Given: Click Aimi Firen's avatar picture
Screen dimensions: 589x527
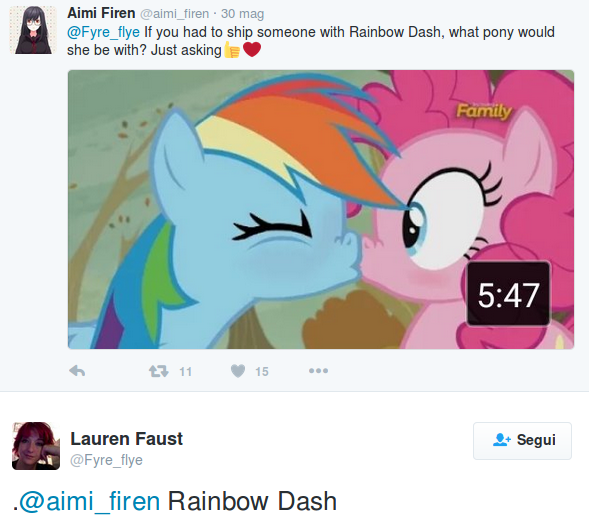Looking at the screenshot, I should tap(33, 30).
